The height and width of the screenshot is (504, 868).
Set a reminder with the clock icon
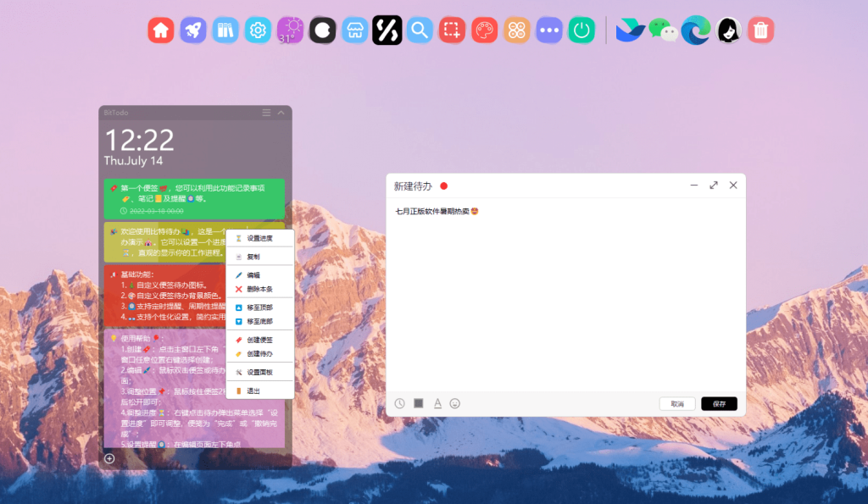399,403
